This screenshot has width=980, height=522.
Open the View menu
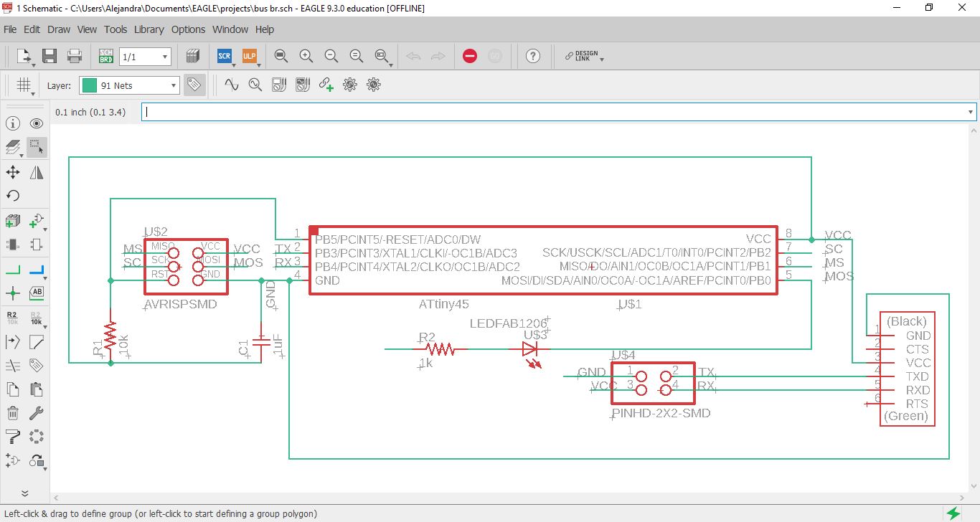tap(87, 29)
